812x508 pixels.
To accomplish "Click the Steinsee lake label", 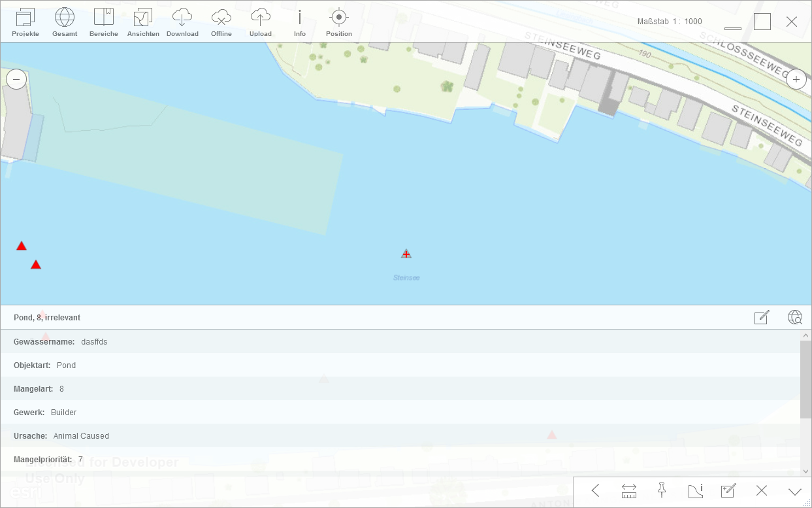I will click(406, 278).
